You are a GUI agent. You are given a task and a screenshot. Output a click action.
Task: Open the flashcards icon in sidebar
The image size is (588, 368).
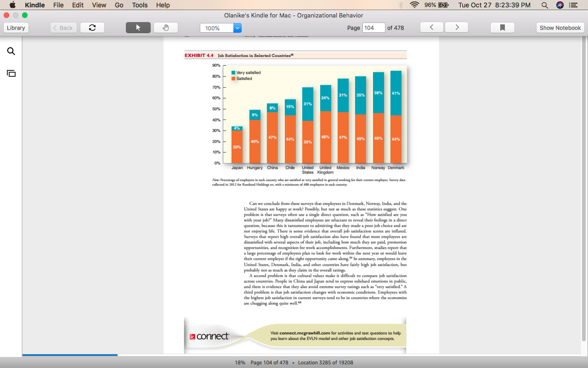click(11, 73)
